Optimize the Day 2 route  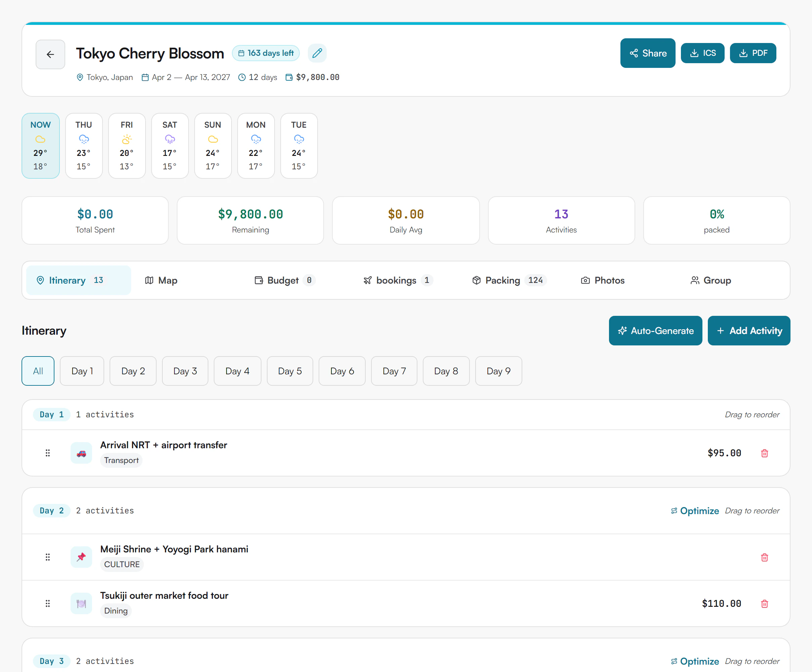(x=695, y=511)
